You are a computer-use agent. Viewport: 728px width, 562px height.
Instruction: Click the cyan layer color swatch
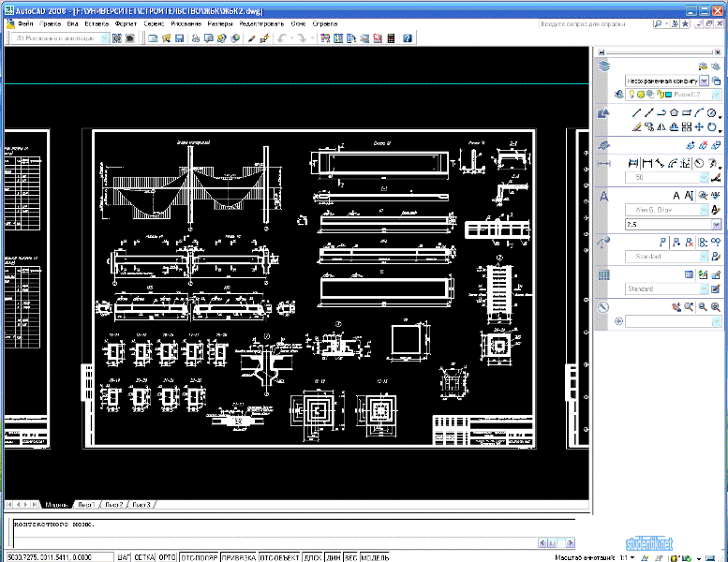point(669,95)
